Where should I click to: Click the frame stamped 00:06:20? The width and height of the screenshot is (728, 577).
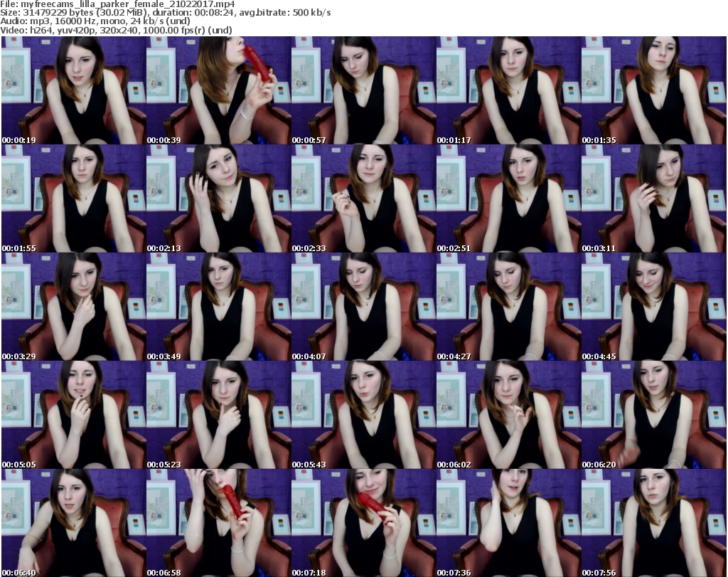654,415
